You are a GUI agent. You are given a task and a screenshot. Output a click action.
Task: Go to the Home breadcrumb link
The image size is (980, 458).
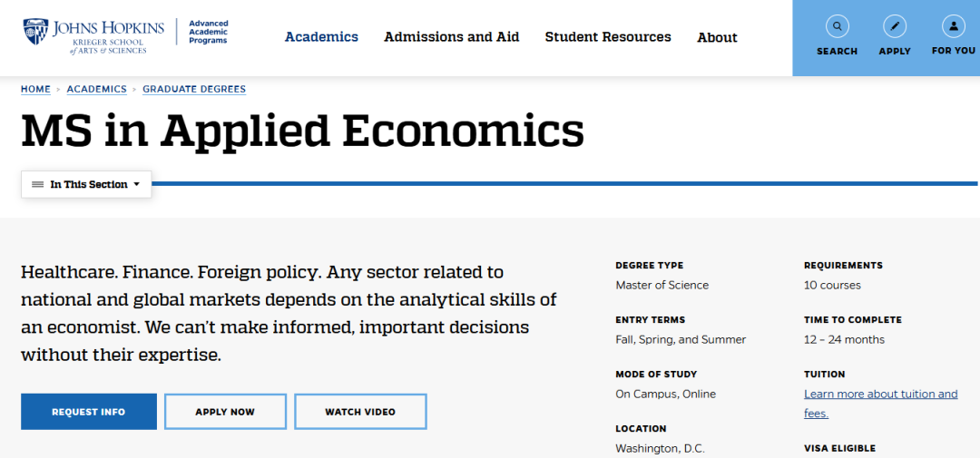coord(35,90)
